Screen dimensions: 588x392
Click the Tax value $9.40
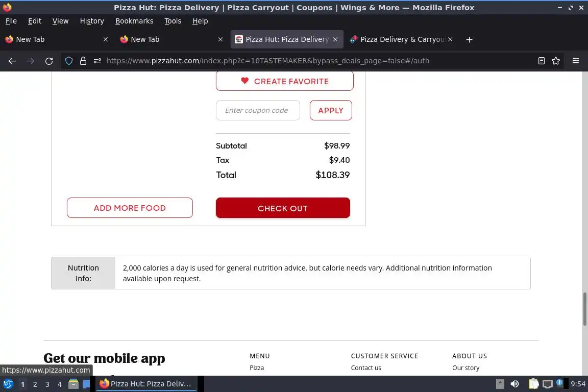339,160
